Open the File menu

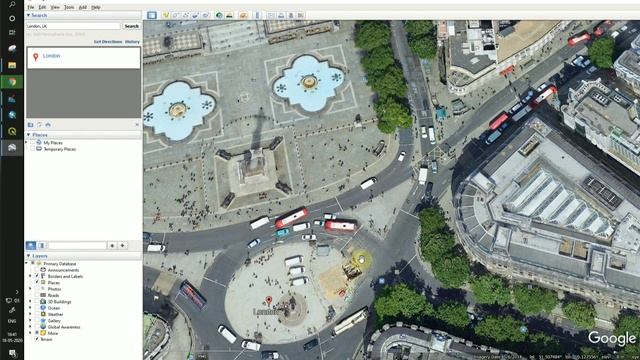(31, 7)
